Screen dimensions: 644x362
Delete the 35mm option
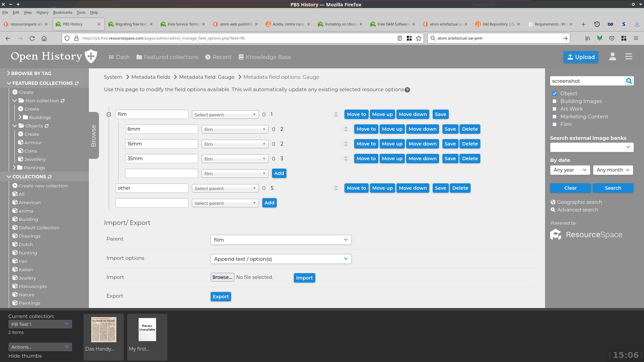point(470,159)
